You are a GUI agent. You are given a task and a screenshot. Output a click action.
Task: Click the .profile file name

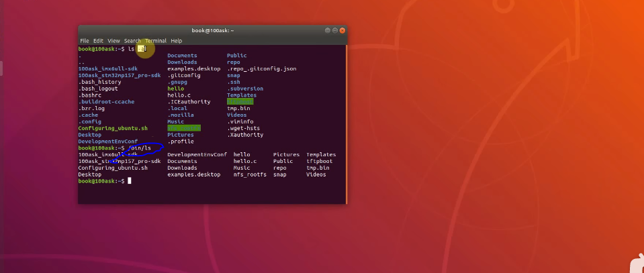click(x=180, y=142)
